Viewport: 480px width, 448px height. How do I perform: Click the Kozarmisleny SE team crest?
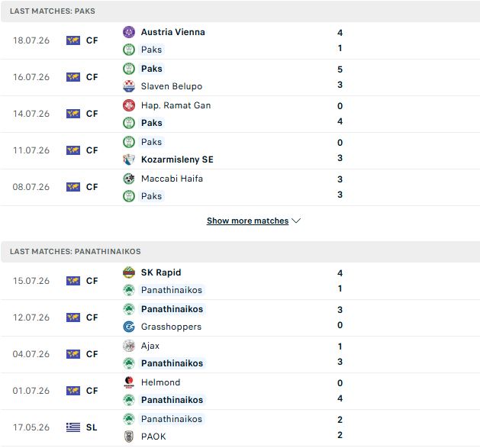pyautogui.click(x=129, y=160)
